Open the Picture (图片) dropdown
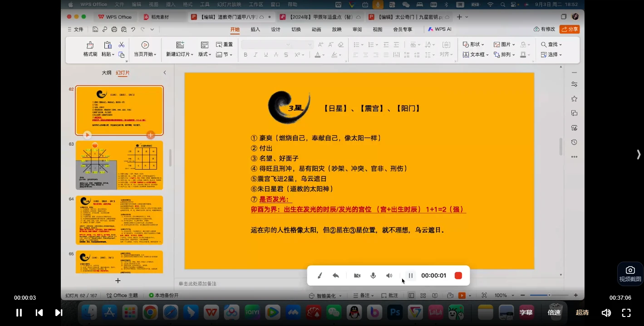Screen dimensions: 644x326 pyautogui.click(x=504, y=44)
